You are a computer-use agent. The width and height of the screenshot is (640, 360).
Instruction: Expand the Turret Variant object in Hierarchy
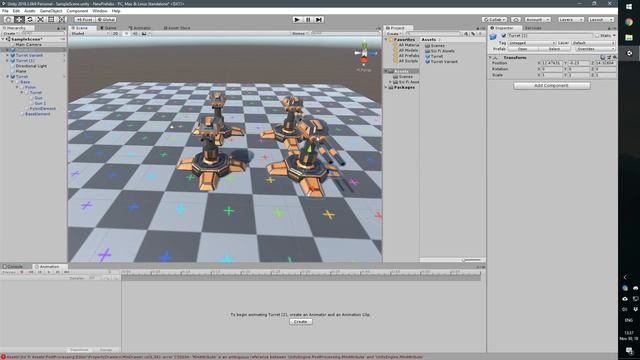(7, 55)
